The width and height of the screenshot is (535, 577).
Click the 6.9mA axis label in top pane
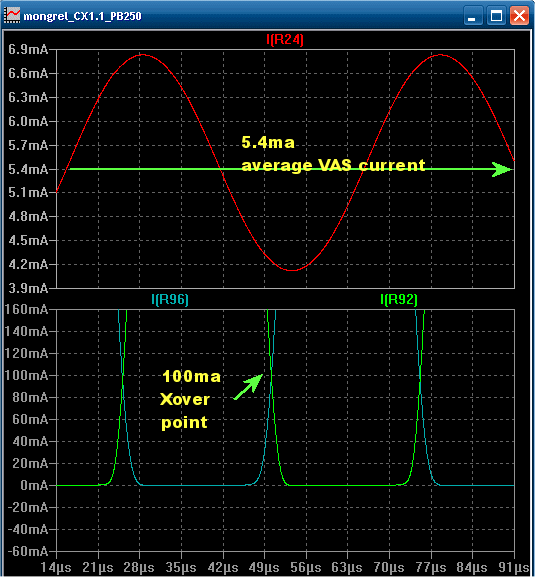click(28, 49)
